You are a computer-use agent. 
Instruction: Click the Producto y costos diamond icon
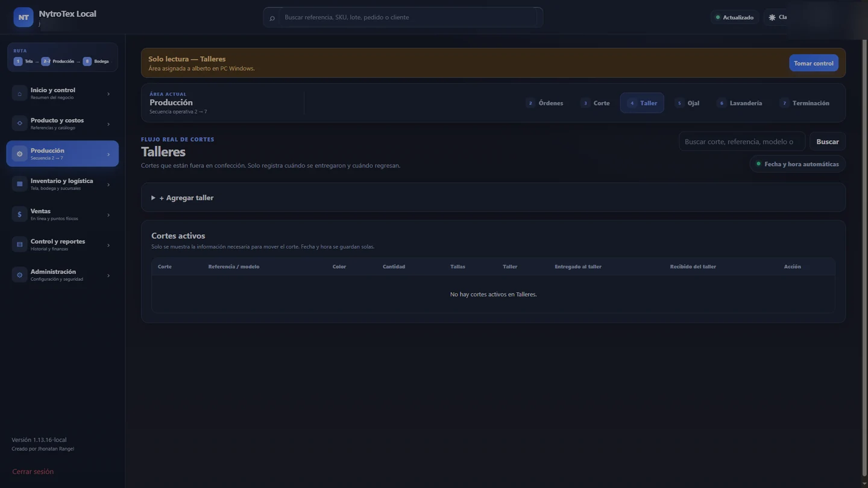[19, 124]
